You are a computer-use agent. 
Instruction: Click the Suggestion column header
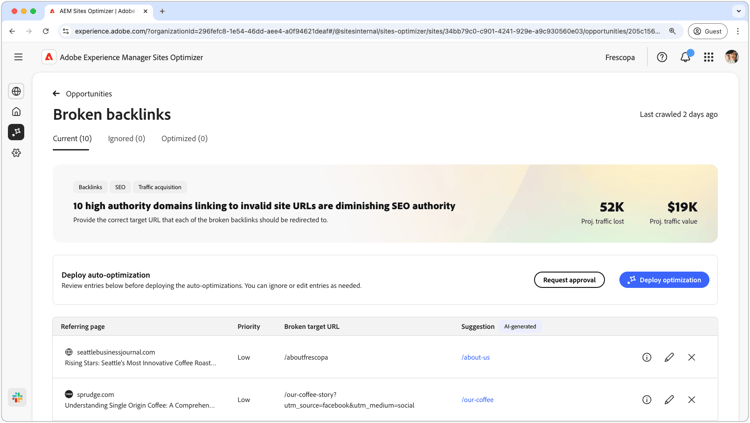coord(478,327)
